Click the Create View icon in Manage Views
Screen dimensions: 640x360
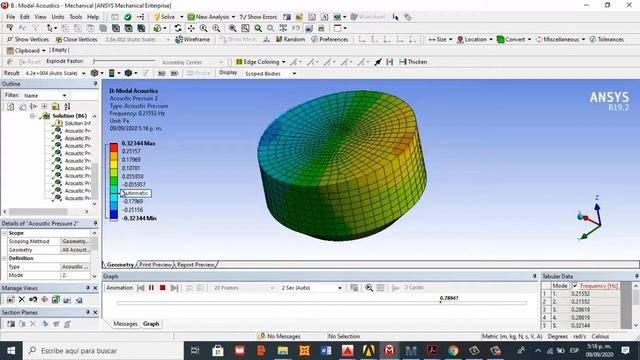(11, 300)
